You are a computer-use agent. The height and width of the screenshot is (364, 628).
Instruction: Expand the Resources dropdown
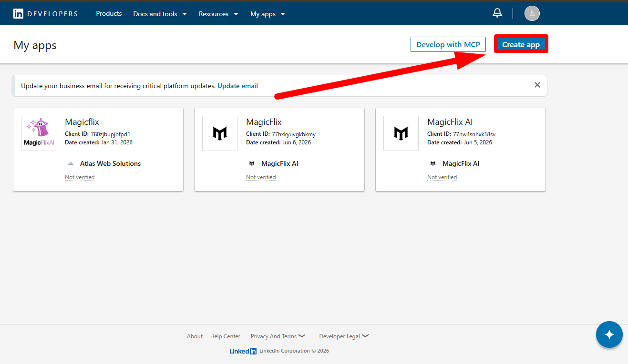[218, 14]
